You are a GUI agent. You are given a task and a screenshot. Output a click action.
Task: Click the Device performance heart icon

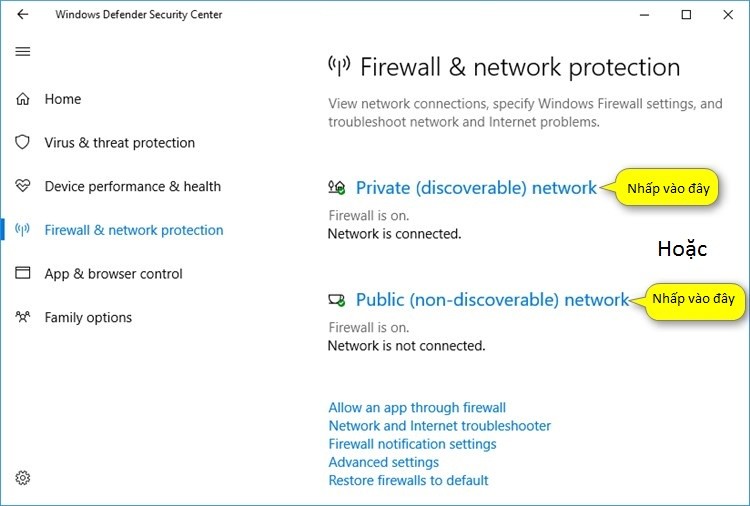click(x=23, y=186)
